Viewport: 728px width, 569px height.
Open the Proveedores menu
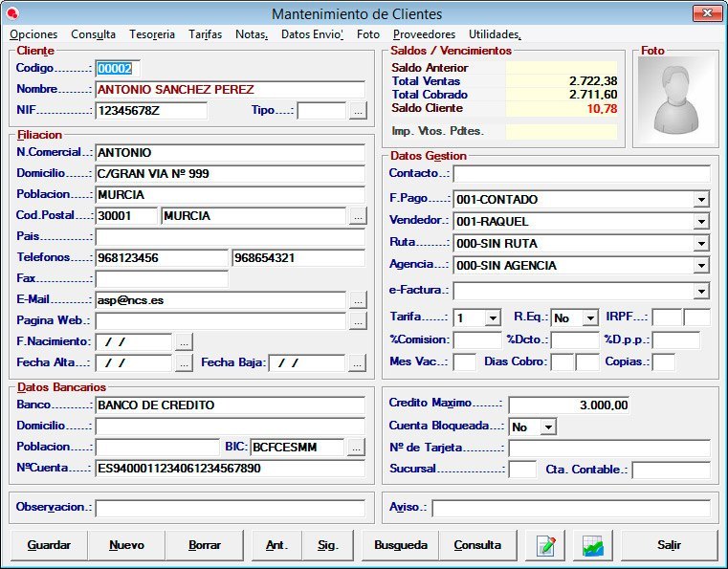(424, 33)
